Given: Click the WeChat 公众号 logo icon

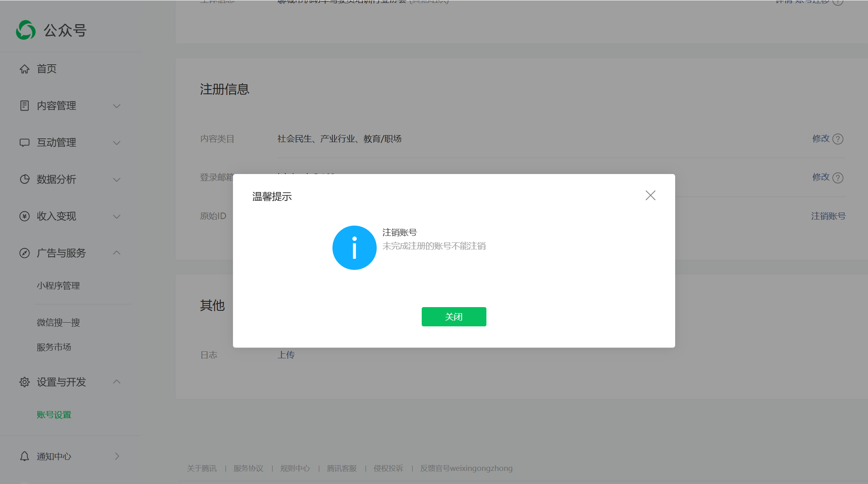Looking at the screenshot, I should tap(26, 30).
